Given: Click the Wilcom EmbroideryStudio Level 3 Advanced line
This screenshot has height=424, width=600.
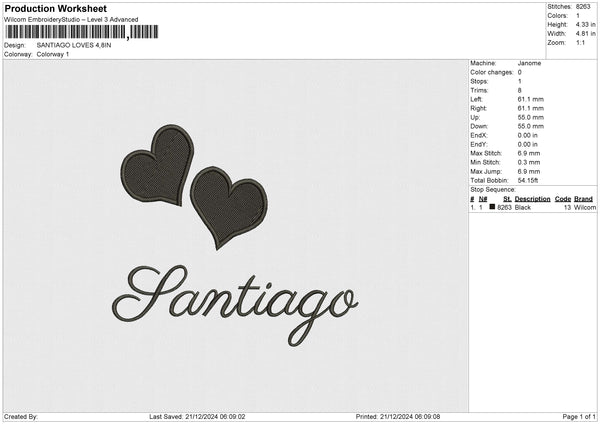Looking at the screenshot, I should coord(71,20).
